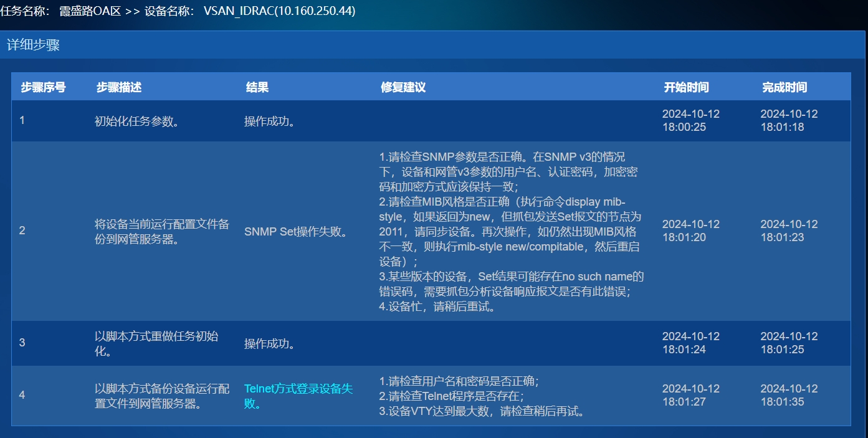Click the 修复建议 column header
Screen dimensions: 868x438
(403, 87)
